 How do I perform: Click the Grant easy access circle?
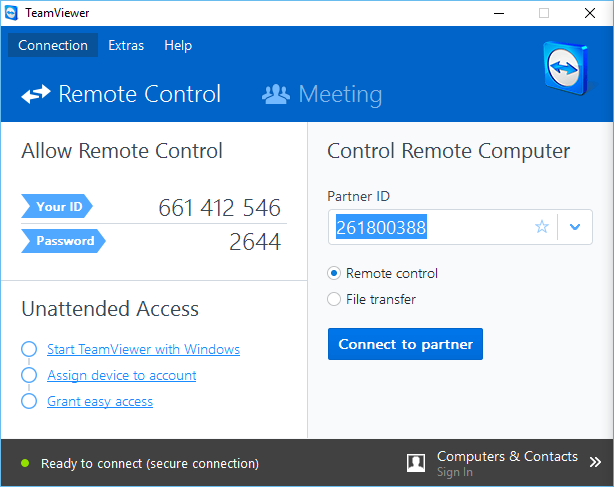click(29, 401)
